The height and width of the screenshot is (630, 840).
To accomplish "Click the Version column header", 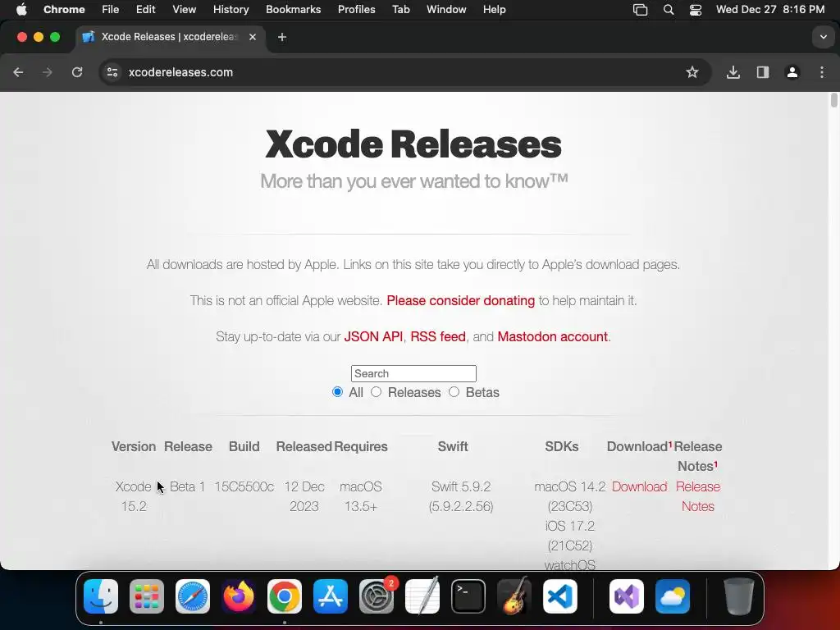I will pyautogui.click(x=134, y=446).
